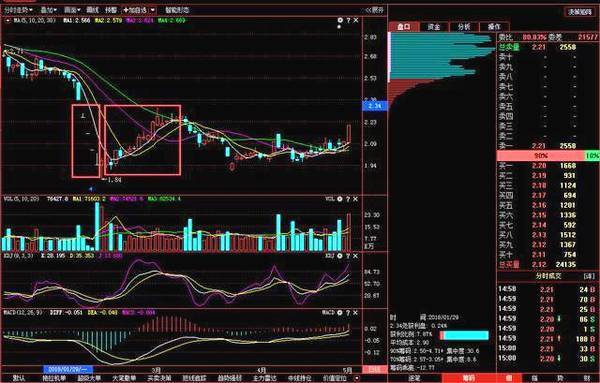Open settings gear of the MA chart panel

pyautogui.click(x=340, y=20)
